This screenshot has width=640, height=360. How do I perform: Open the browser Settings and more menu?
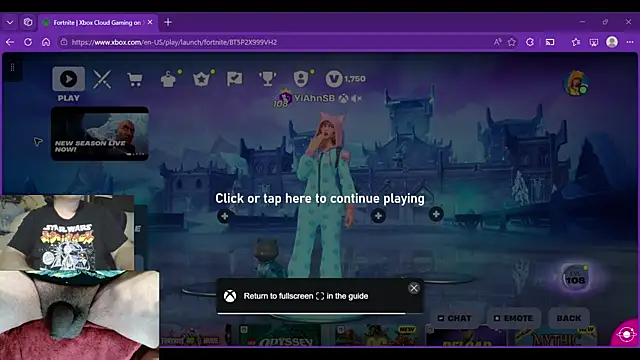pyautogui.click(x=630, y=42)
